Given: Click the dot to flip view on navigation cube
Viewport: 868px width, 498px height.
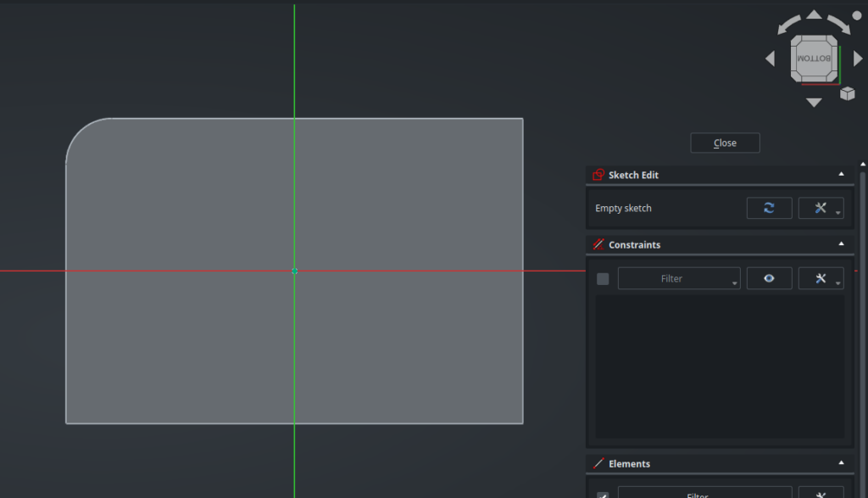Looking at the screenshot, I should pyautogui.click(x=856, y=15).
